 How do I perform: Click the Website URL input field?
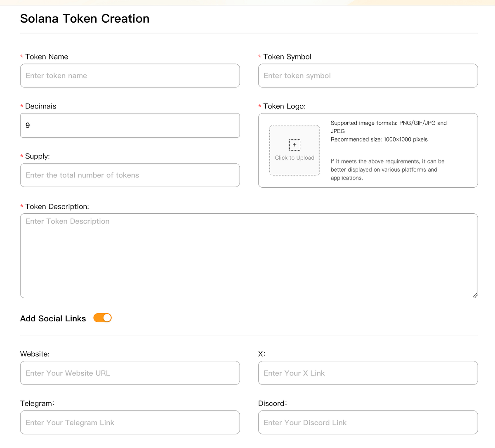(x=130, y=373)
